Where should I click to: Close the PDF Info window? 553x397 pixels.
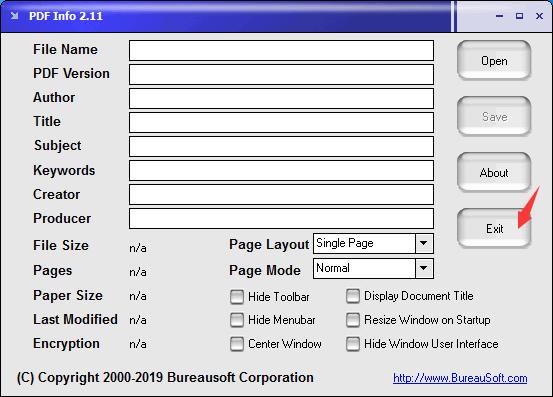coord(539,16)
